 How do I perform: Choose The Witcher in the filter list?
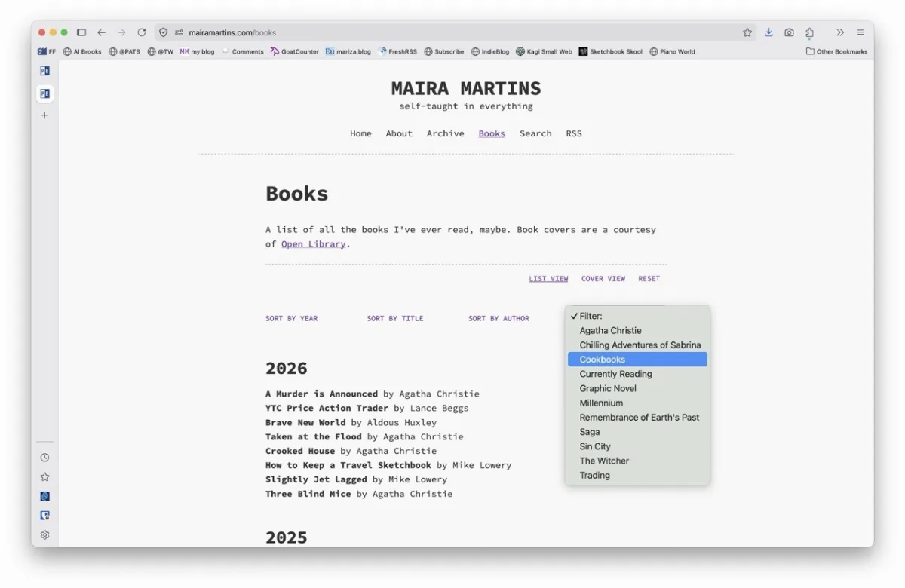(637, 461)
